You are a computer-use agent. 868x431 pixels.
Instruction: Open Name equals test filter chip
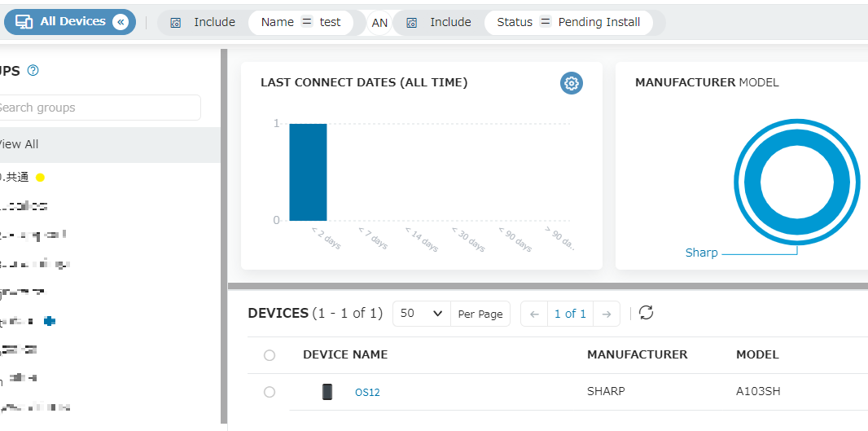pos(300,23)
